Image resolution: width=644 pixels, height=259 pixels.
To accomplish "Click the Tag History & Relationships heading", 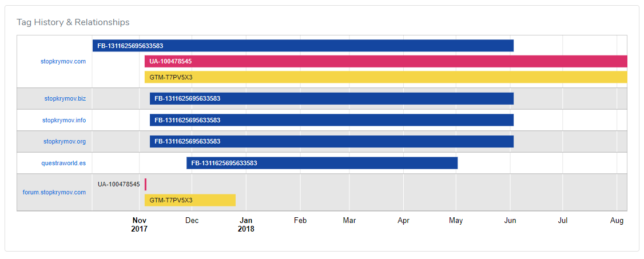I will (x=73, y=22).
